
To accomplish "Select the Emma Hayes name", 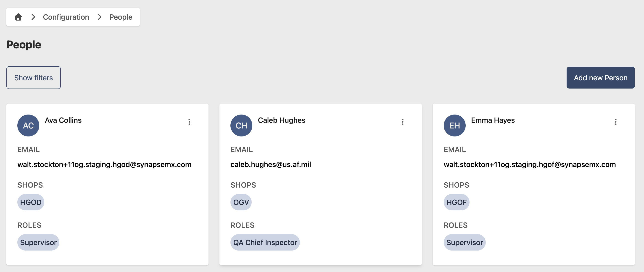I will [493, 120].
